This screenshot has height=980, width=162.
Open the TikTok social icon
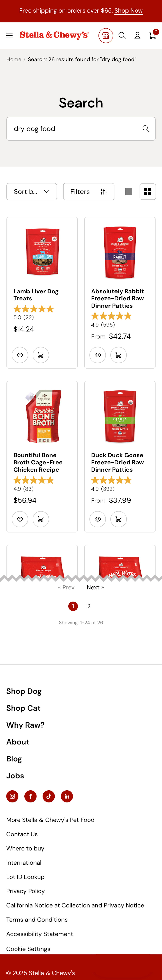(x=49, y=796)
